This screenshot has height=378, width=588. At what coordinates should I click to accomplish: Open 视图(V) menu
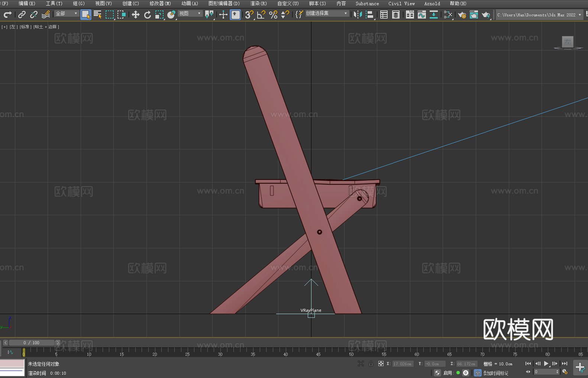[x=103, y=3]
